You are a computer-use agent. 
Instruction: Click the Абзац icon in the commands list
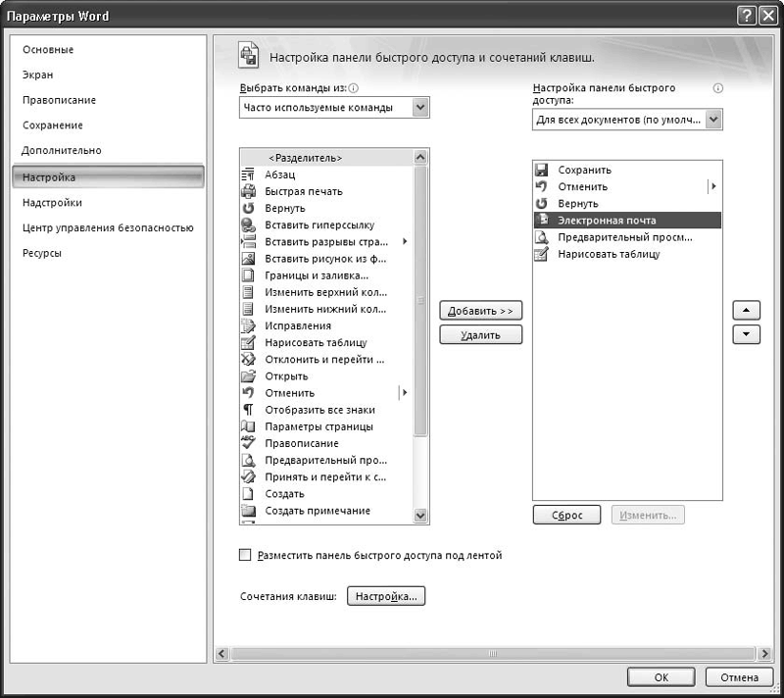click(248, 174)
